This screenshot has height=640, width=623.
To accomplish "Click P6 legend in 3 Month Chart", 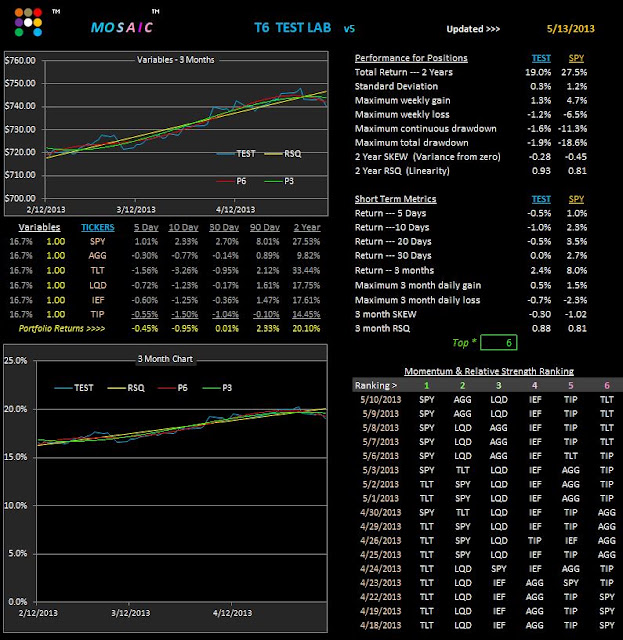I will tap(173, 387).
